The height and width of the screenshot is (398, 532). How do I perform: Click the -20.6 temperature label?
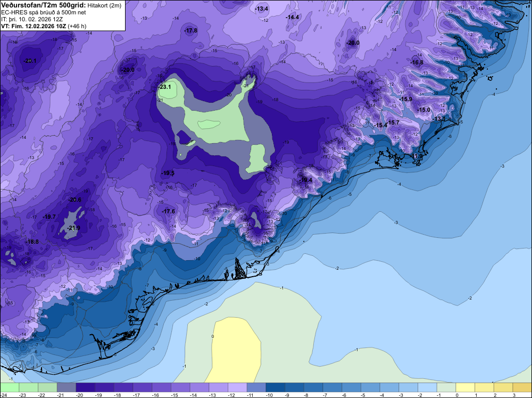74,200
